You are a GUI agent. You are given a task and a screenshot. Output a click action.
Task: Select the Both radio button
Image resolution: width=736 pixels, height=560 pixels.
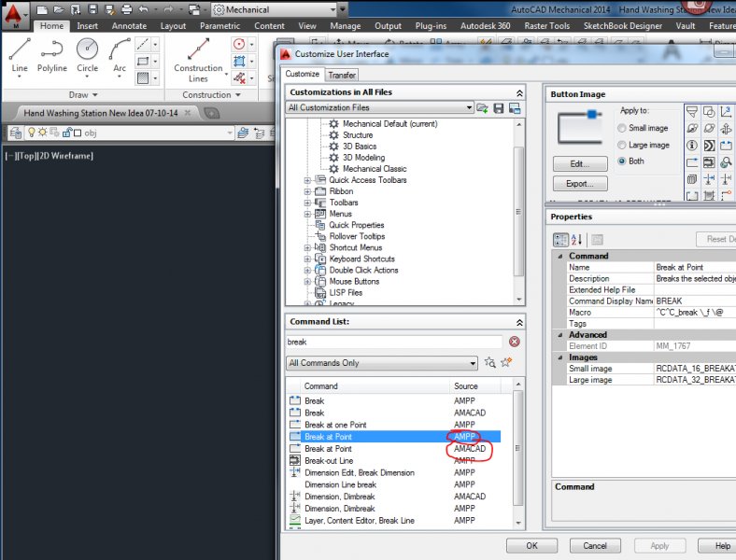[x=622, y=161]
